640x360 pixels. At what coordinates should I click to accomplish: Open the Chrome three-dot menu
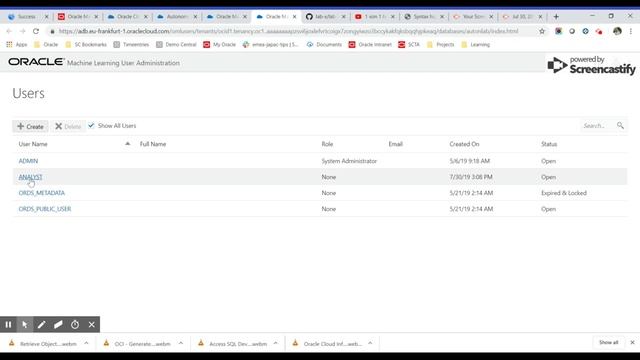click(x=631, y=31)
